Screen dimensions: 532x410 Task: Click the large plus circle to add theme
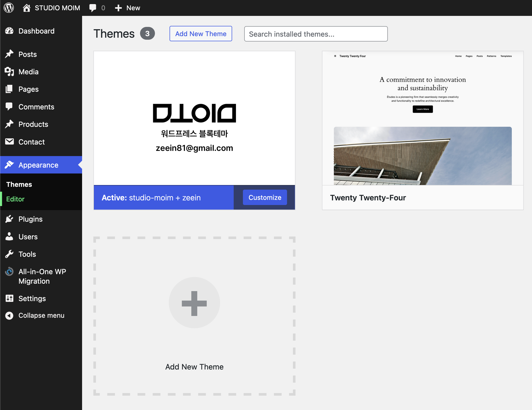tap(194, 303)
